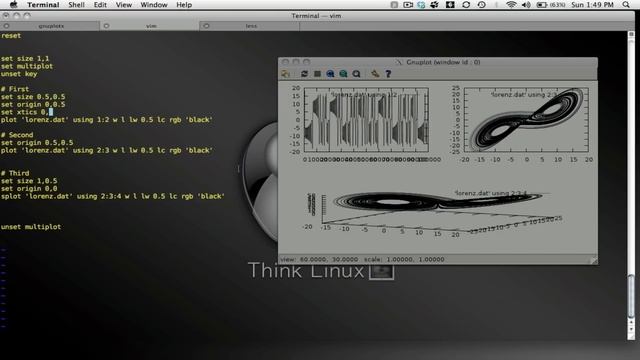Open the View menu

point(124,5)
